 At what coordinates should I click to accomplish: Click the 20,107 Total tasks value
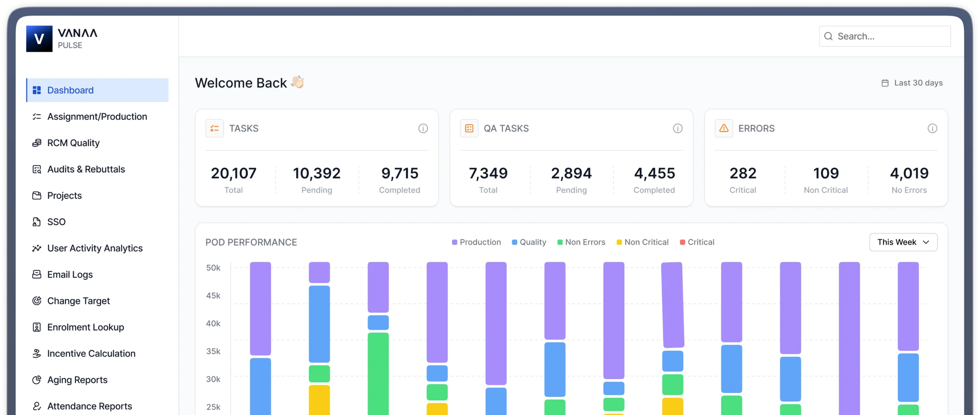click(234, 173)
